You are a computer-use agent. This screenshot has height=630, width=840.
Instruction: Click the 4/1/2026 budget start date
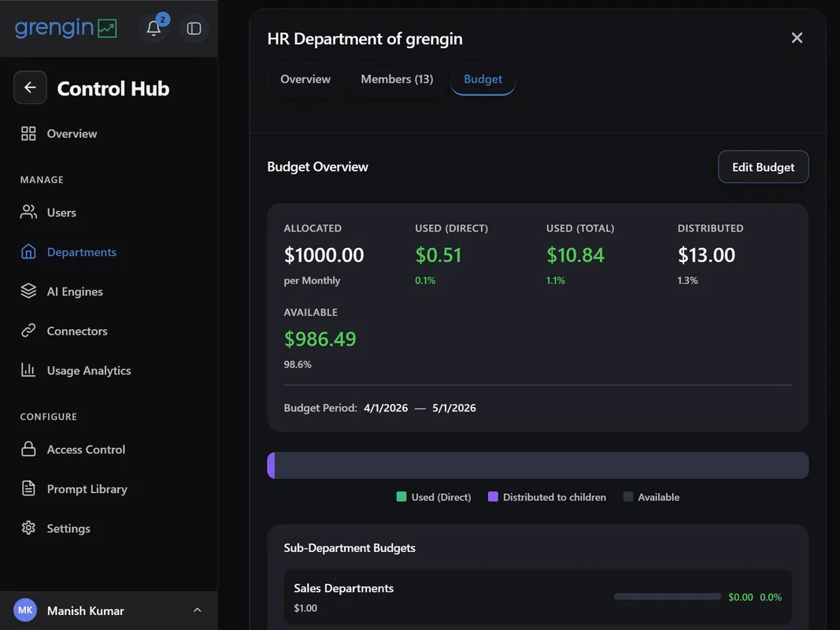click(x=386, y=408)
